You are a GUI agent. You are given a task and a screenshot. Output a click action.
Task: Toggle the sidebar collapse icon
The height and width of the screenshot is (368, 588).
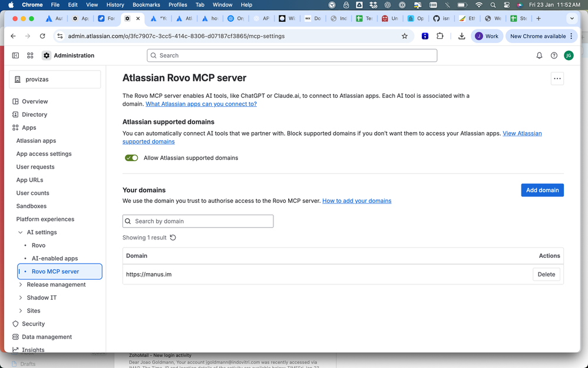click(15, 55)
